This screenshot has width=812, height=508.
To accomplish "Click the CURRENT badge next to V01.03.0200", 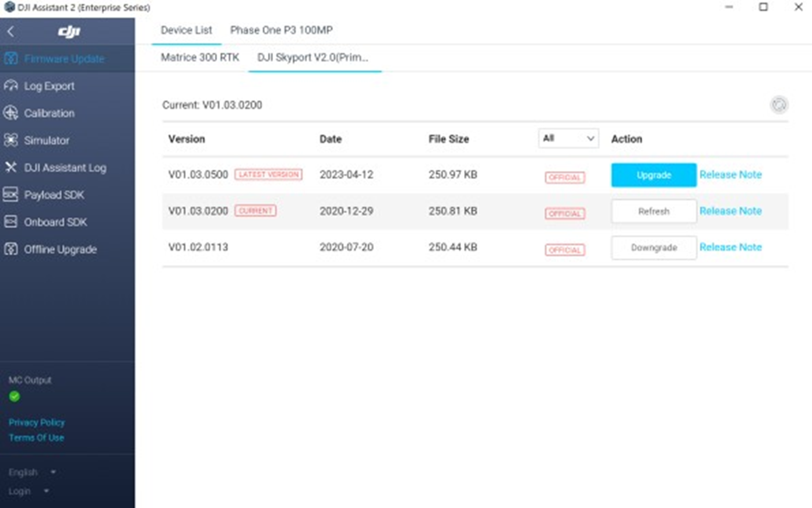I will (255, 210).
